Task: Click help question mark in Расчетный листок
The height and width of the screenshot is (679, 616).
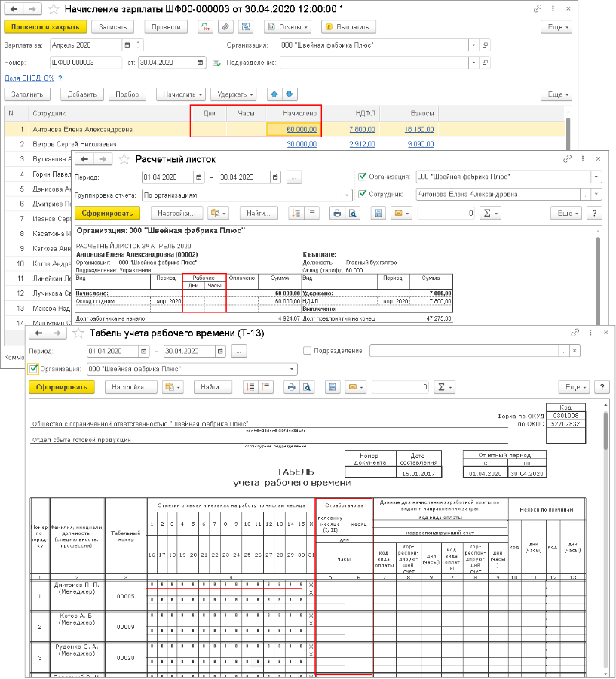Action: [x=596, y=214]
